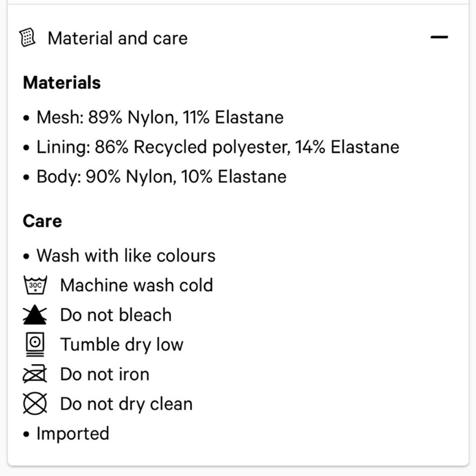This screenshot has height=476, width=476.
Task: Click the do not bleach triangle icon
Action: 35,315
